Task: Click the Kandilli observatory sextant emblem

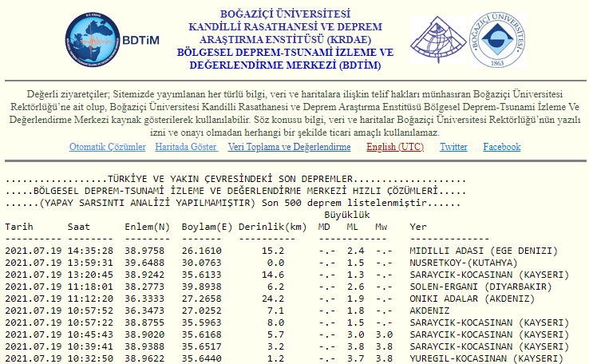Action: point(438,40)
